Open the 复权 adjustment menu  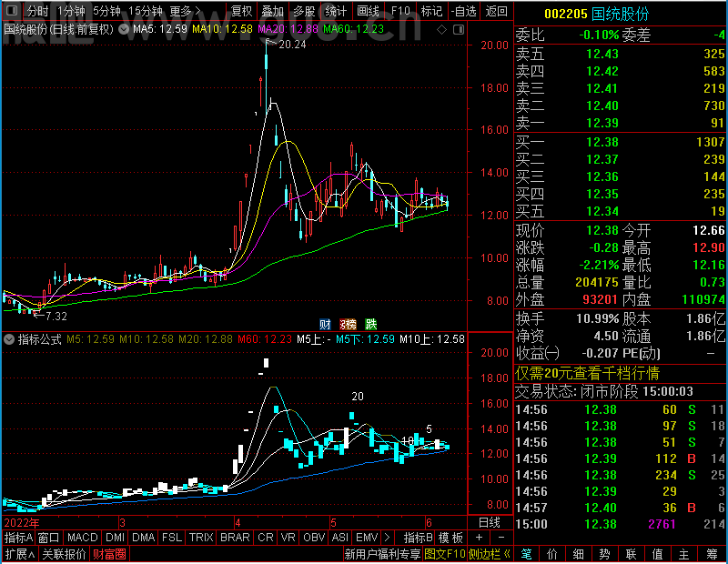point(242,11)
